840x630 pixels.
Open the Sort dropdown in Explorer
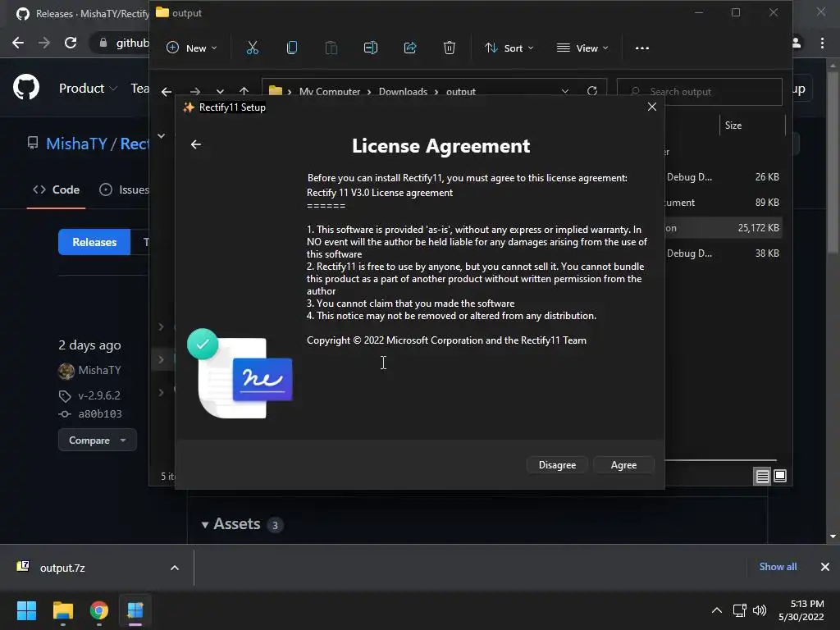click(509, 48)
